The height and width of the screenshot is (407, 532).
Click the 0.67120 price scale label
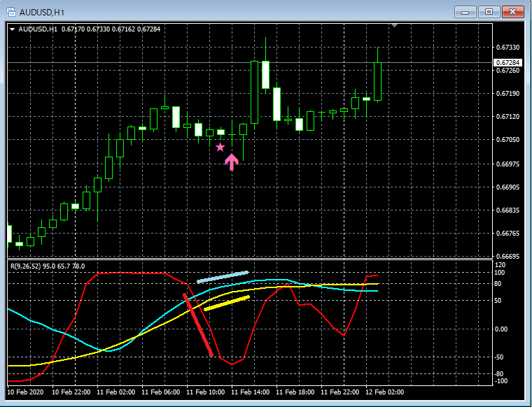click(x=507, y=117)
